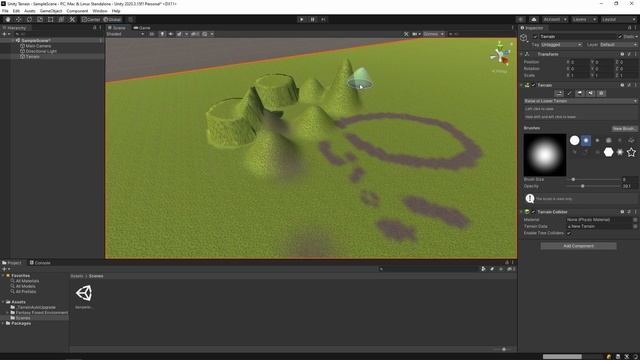
Task: Choose the highlighted soft circle brush
Action: (586, 140)
